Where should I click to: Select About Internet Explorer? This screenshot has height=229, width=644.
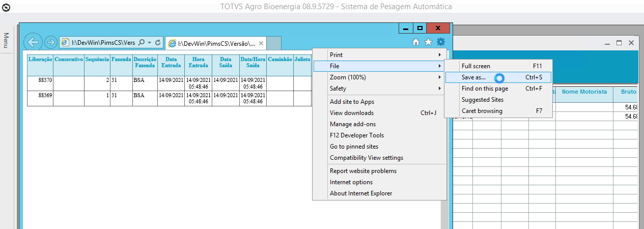point(379,193)
